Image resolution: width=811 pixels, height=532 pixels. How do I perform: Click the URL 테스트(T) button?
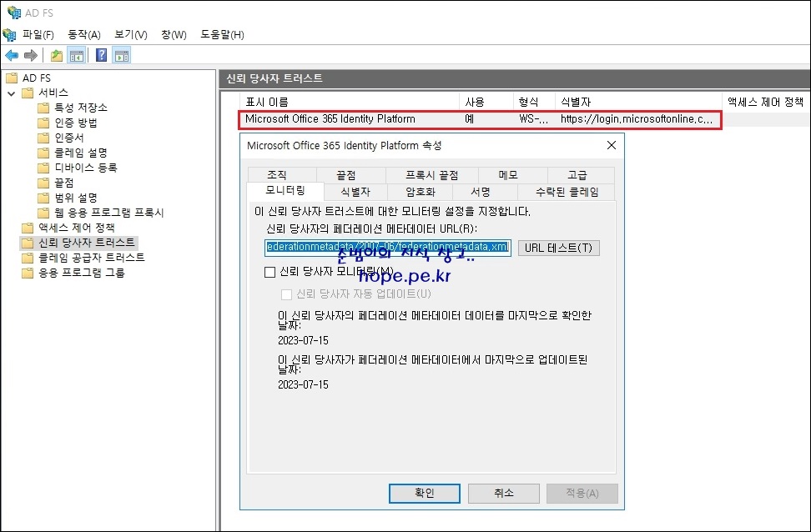click(558, 248)
